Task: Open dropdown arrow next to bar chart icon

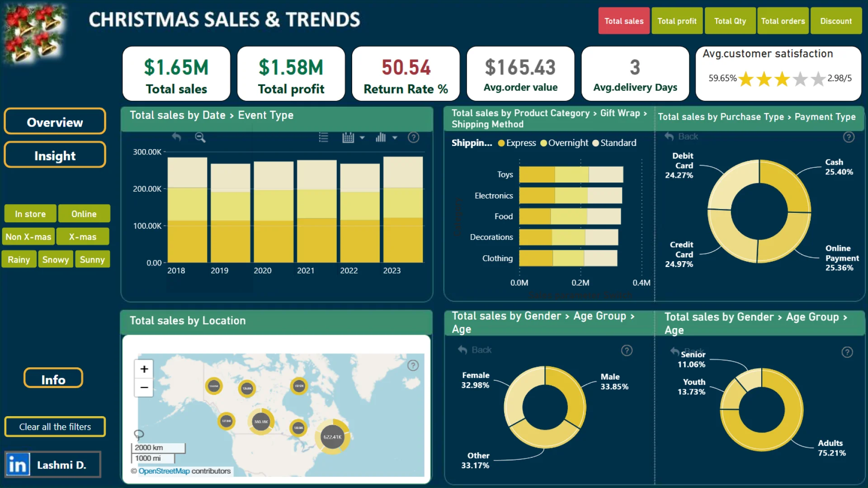Action: (x=395, y=137)
